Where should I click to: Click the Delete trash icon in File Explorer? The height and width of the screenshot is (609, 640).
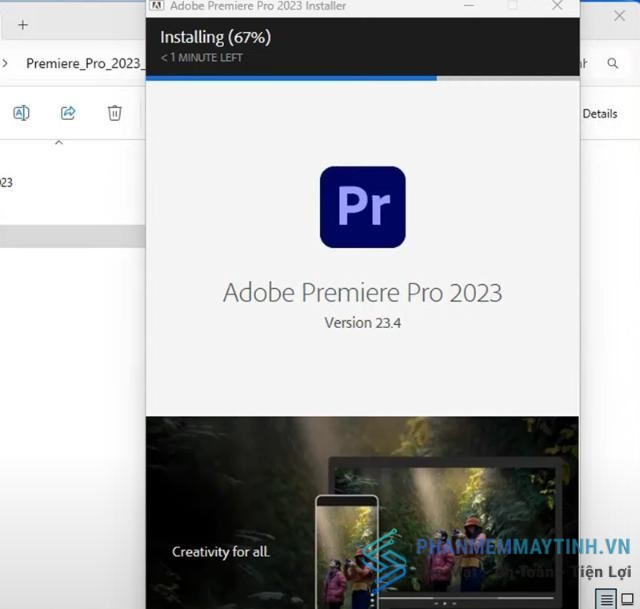[x=115, y=113]
